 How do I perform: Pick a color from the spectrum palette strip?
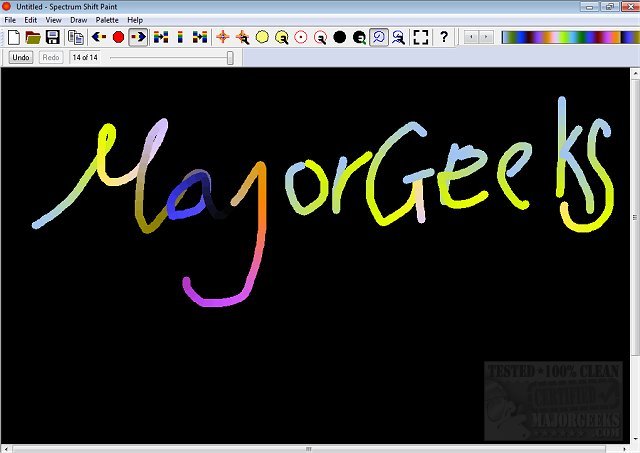point(571,37)
